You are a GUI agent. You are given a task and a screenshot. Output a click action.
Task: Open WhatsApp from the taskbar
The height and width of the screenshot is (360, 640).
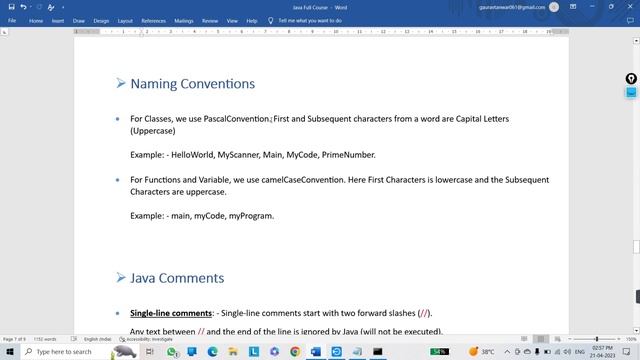pos(172,352)
